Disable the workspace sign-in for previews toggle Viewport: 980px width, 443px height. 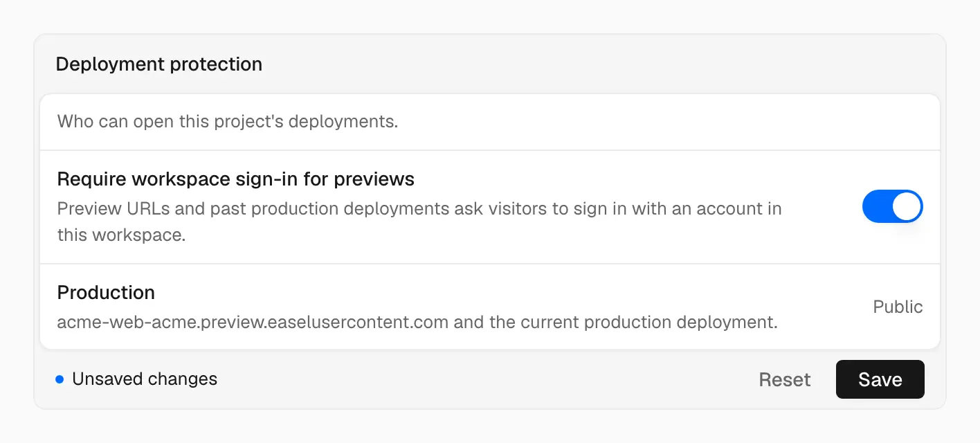[x=892, y=206]
